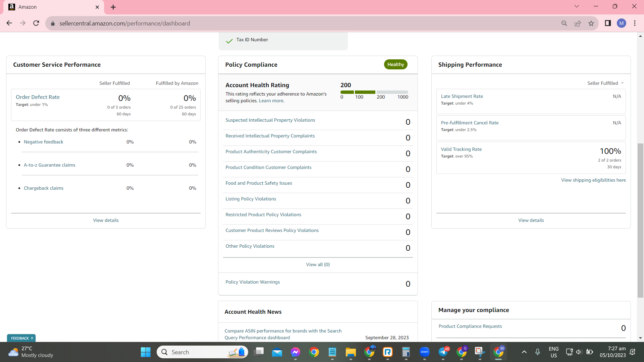Reload the Seller Central page

pyautogui.click(x=36, y=23)
